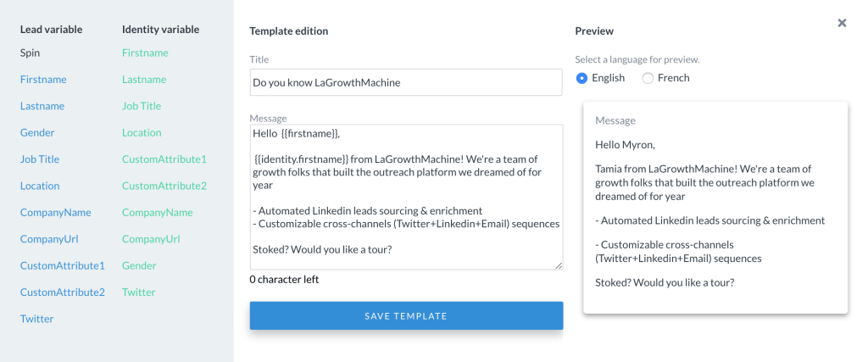Viewport: 868px width, 362px height.
Task: Select French preview language
Action: pos(648,78)
